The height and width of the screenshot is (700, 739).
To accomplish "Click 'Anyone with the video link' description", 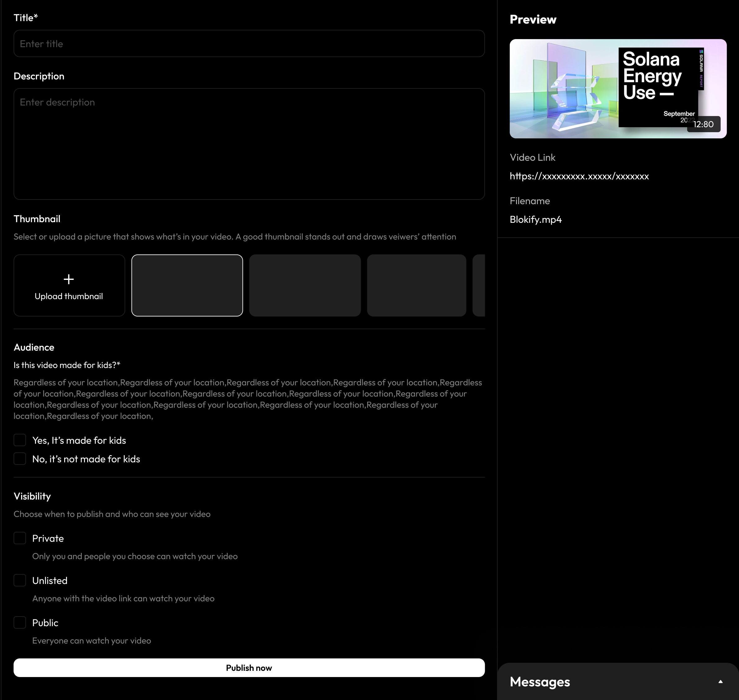I will coord(123,599).
